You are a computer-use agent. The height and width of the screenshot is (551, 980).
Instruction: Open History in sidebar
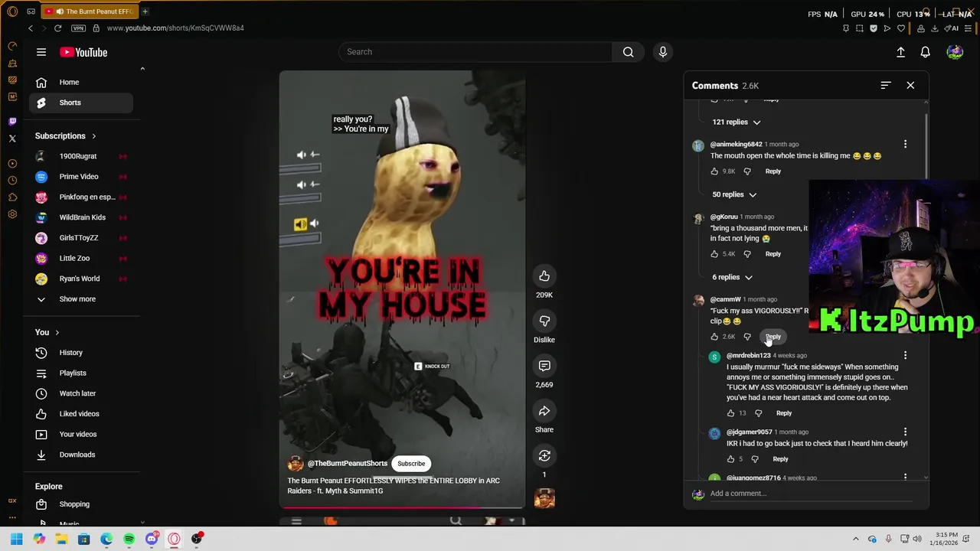tap(81, 353)
